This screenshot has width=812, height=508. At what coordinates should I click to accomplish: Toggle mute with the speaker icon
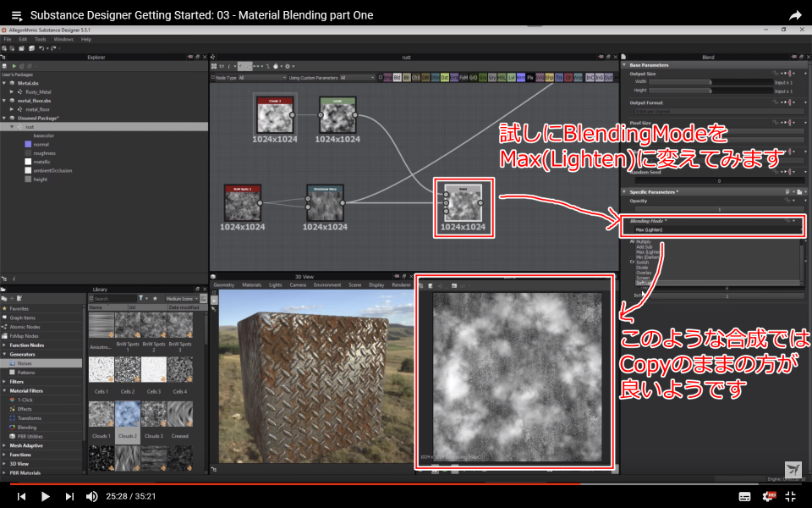tap(91, 496)
